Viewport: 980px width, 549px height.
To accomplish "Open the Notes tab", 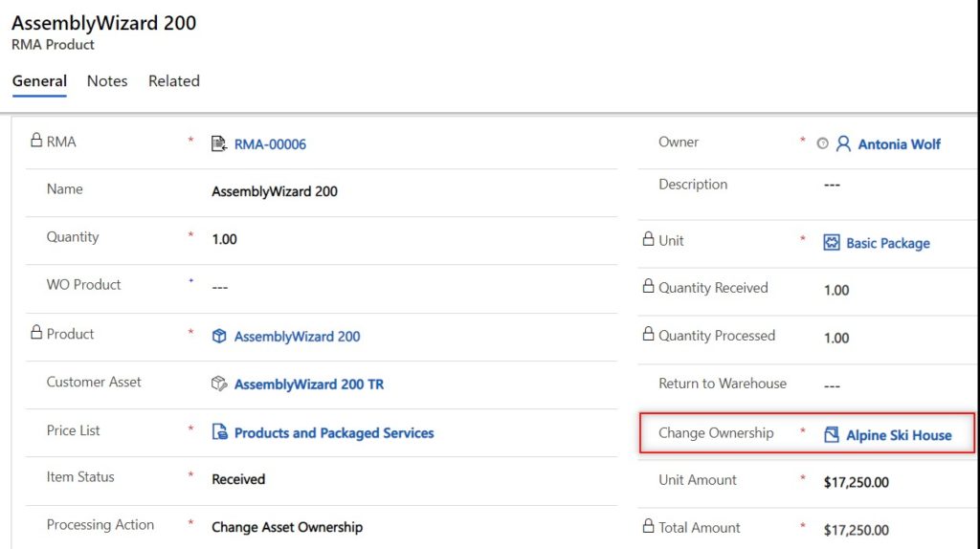I will [107, 81].
